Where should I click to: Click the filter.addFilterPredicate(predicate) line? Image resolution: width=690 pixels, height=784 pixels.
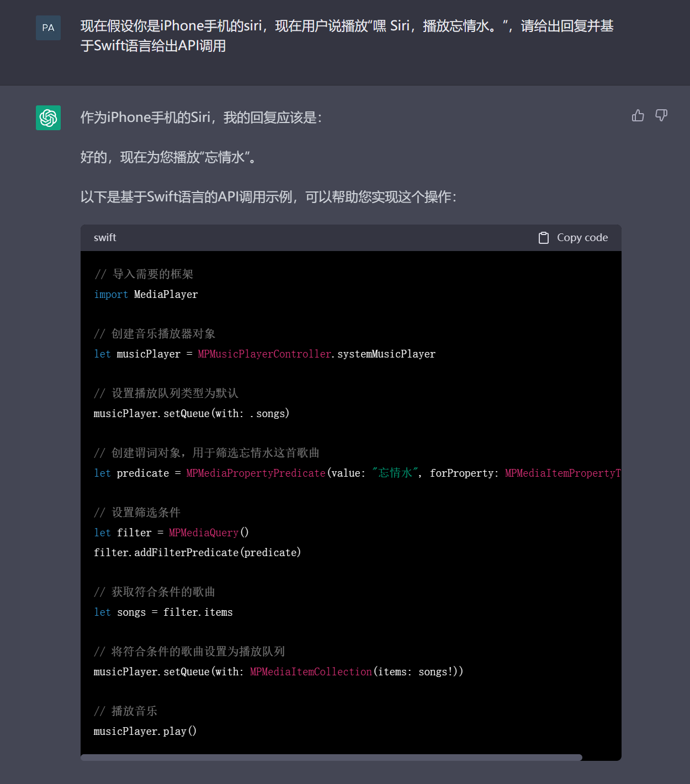197,553
